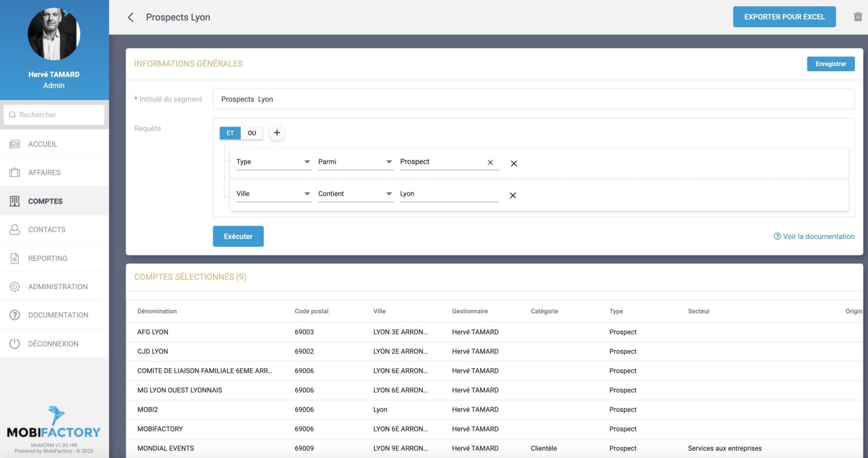This screenshot has height=458, width=868.
Task: Click the Déconnexion power icon
Action: tap(15, 343)
